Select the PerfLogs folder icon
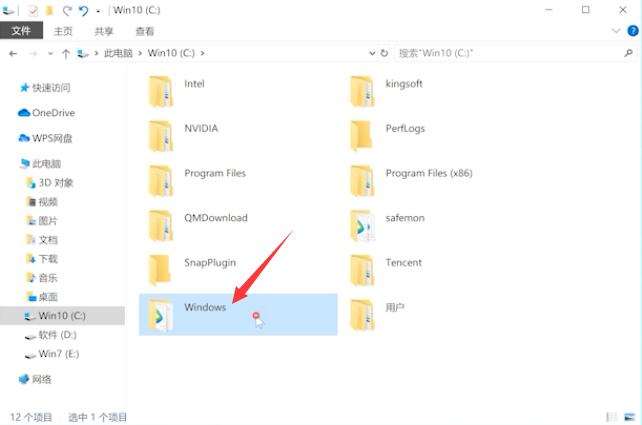642x425 pixels. pos(361,136)
